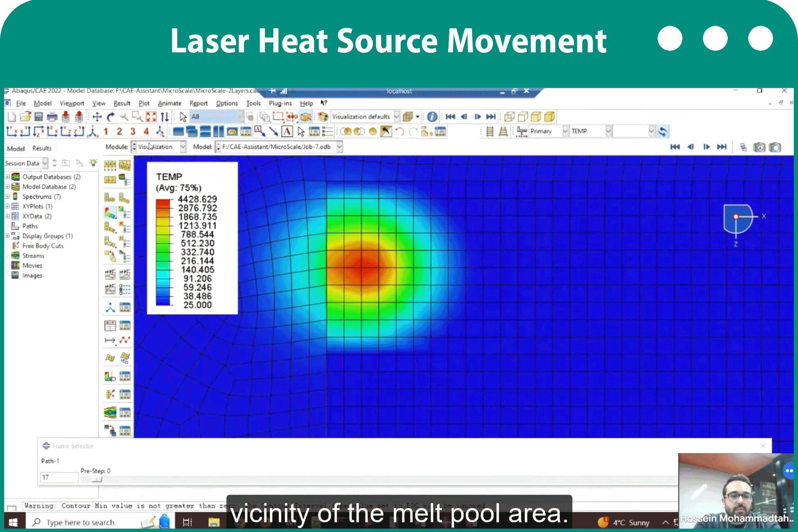Click the Print icon in toolbar
Image resolution: width=798 pixels, height=532 pixels.
coord(52,117)
